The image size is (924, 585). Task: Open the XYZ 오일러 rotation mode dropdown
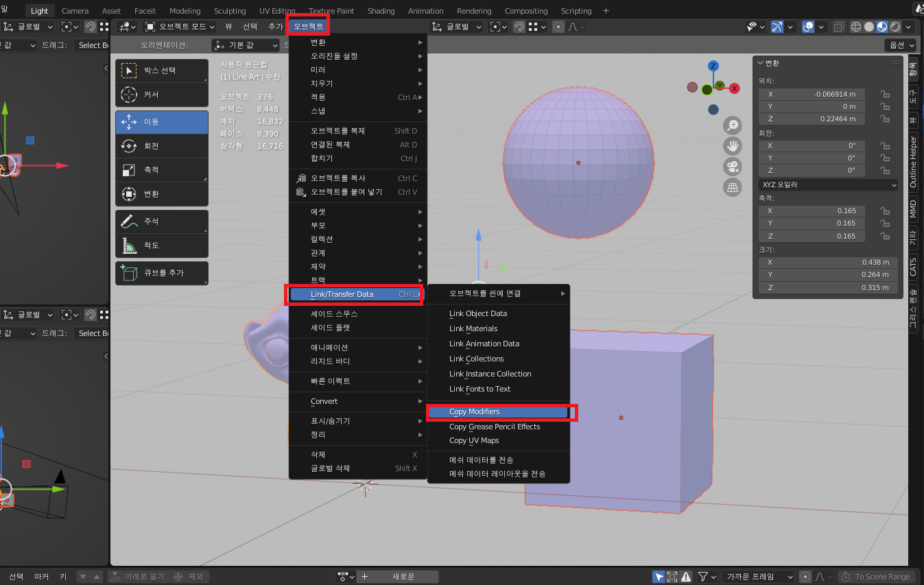point(829,185)
